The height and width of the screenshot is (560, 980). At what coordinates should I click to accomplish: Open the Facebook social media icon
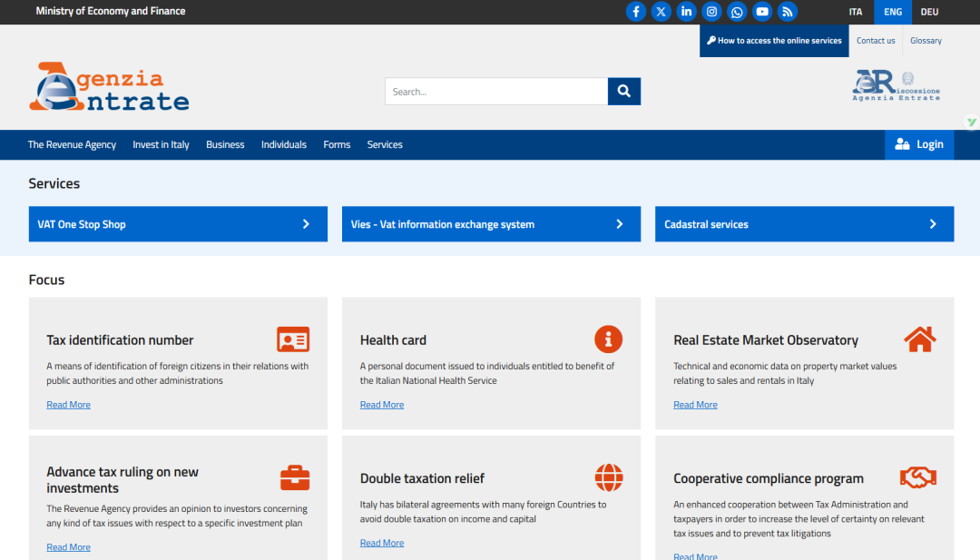[636, 12]
